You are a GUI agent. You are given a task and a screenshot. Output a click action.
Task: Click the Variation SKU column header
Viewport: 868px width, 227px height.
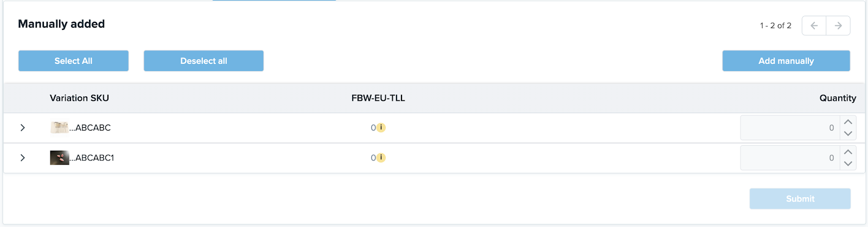79,98
